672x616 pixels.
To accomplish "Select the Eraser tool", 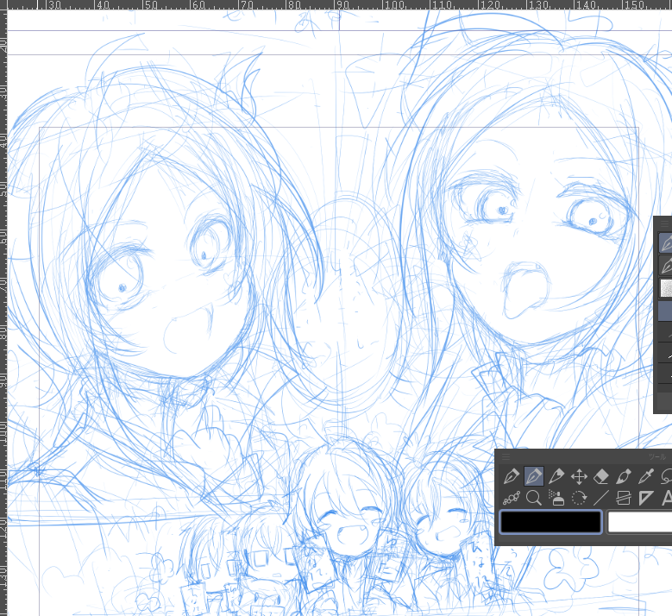I will click(601, 476).
